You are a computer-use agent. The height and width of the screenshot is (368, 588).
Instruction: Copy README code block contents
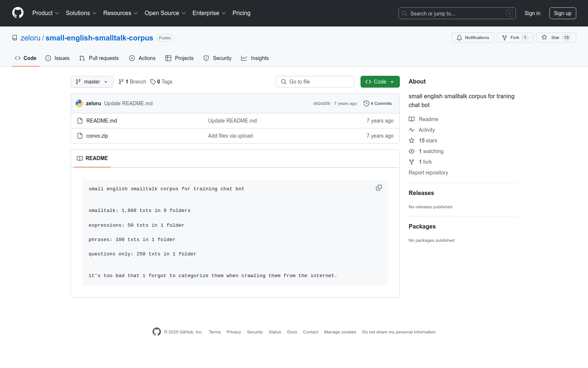379,188
